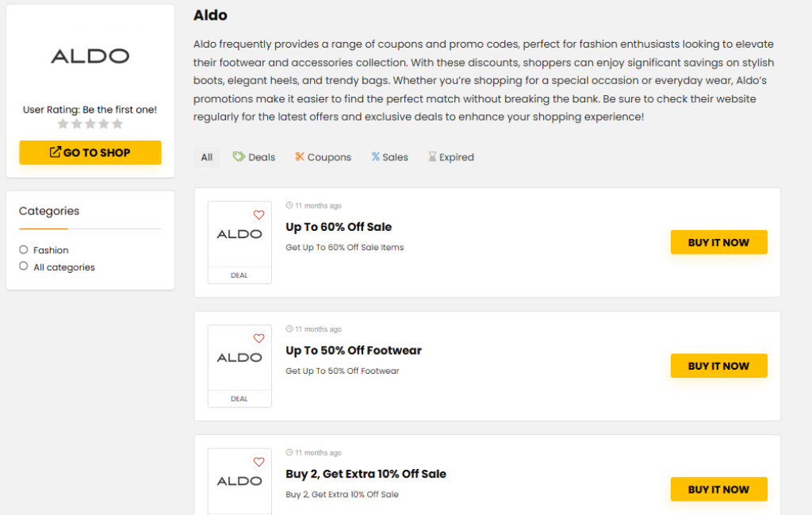
Task: Choose the All categories radio option
Action: (x=24, y=267)
